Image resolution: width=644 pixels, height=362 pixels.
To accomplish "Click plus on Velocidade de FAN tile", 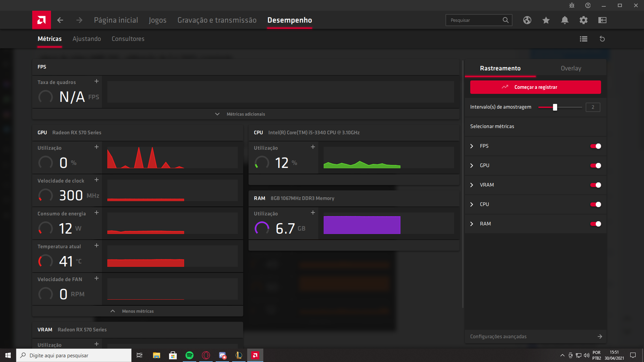I will tap(97, 279).
